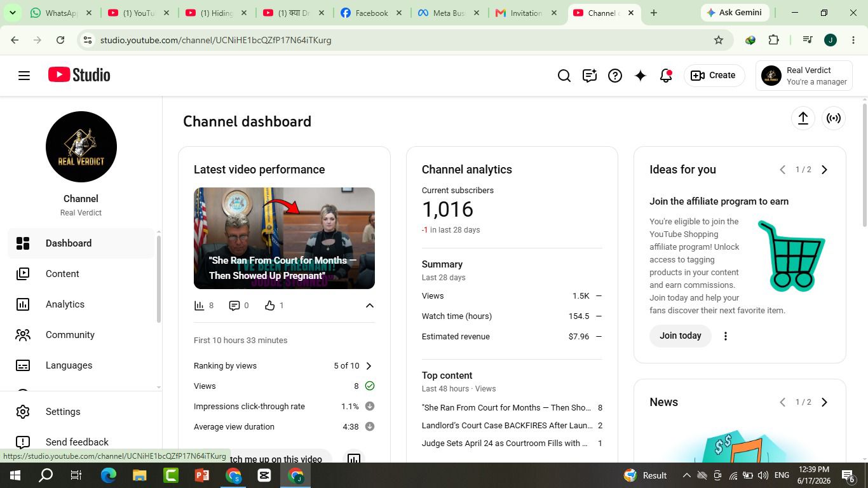The height and width of the screenshot is (488, 868).
Task: Open the Windows Start menu
Action: point(15,475)
